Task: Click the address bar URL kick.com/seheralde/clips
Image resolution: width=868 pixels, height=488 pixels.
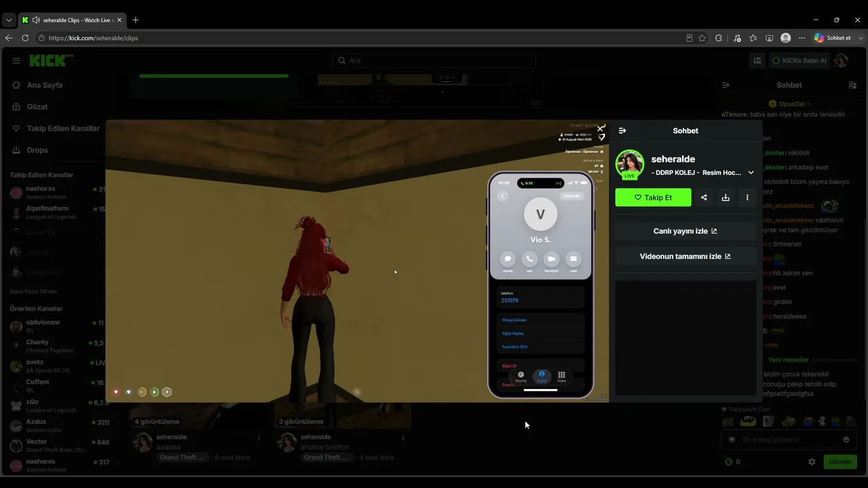Action: (93, 38)
